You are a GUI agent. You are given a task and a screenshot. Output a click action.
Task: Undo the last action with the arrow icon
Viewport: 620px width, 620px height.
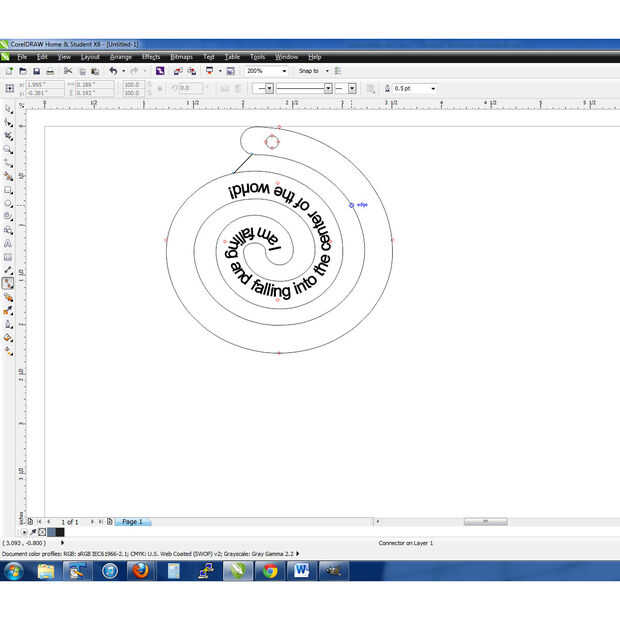click(113, 71)
